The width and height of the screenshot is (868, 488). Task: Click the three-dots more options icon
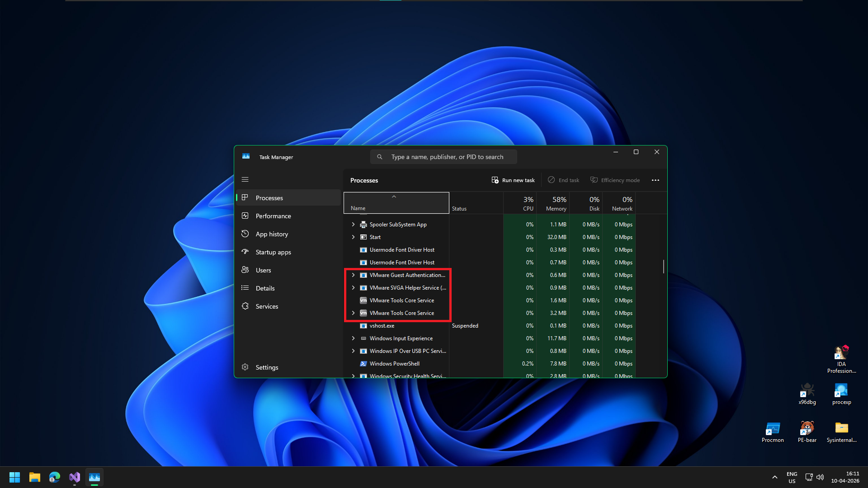(655, 180)
